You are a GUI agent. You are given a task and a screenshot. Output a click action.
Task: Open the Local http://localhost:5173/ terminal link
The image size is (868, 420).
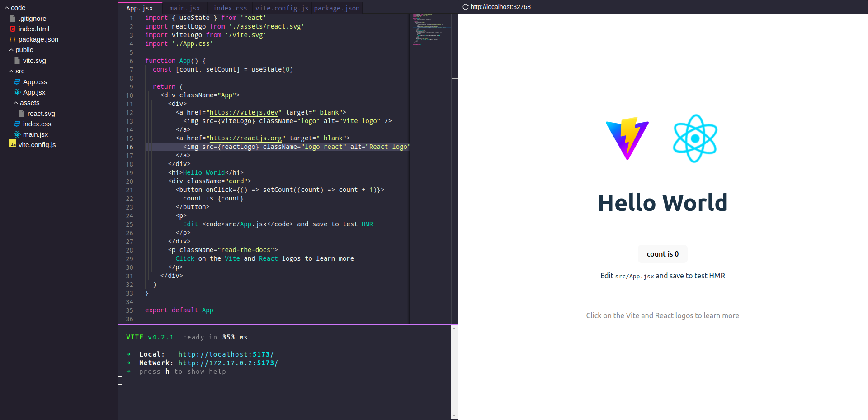click(x=226, y=354)
